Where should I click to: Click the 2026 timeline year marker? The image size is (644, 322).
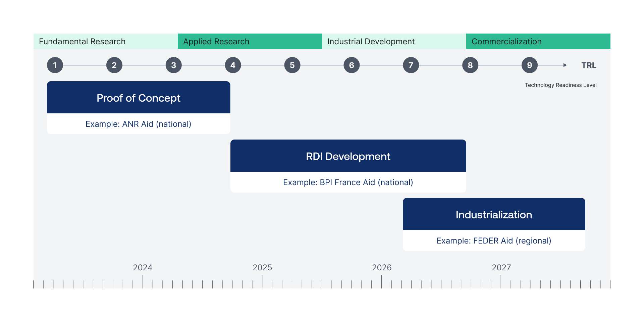[382, 268]
